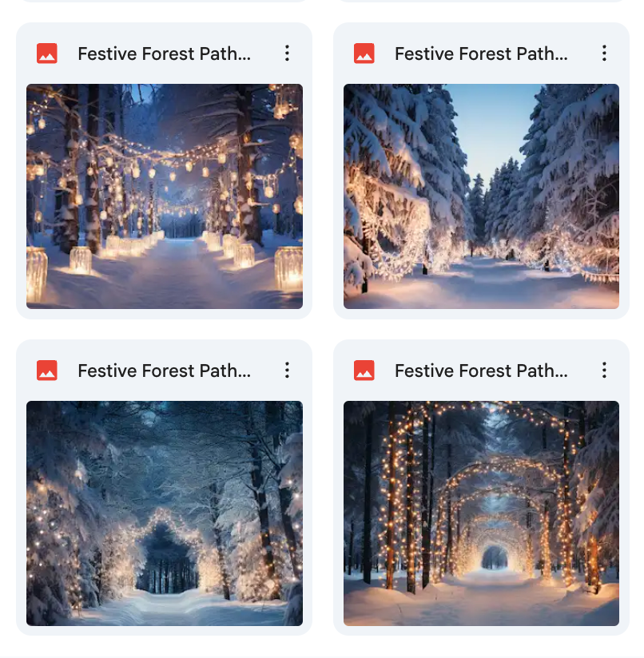Click the Festive Forest Path title above the dark tunnel image

(x=164, y=371)
